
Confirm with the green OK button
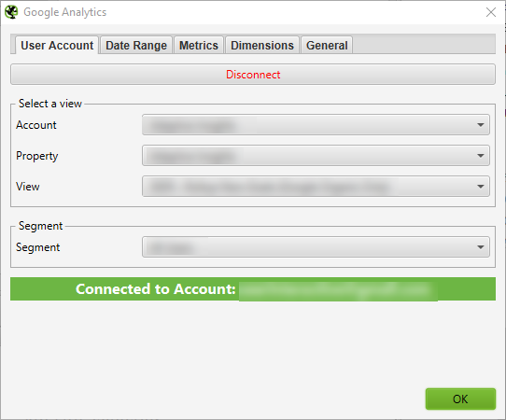460,399
